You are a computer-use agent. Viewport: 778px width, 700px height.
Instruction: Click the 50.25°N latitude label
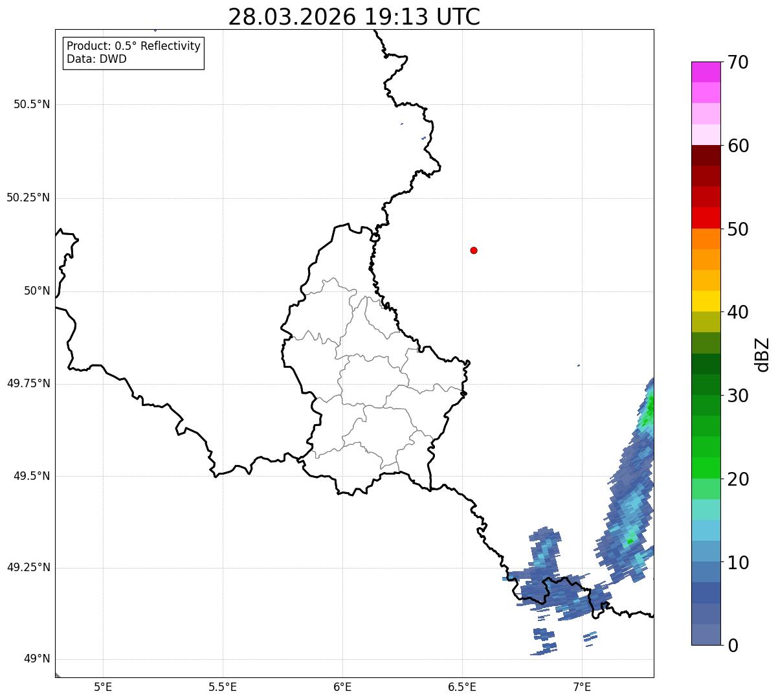pyautogui.click(x=28, y=198)
